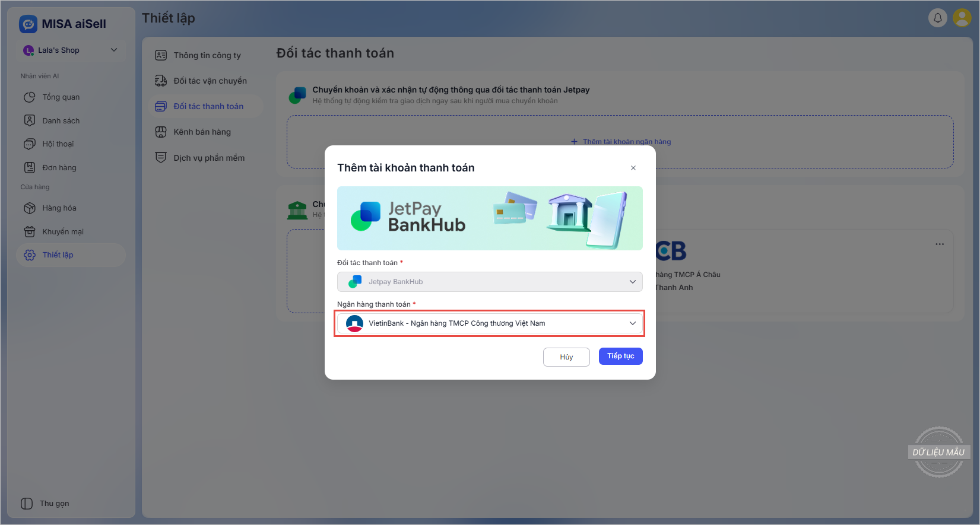Click the Jetpay logo beside transfer heading
The width and height of the screenshot is (980, 525).
[x=297, y=95]
